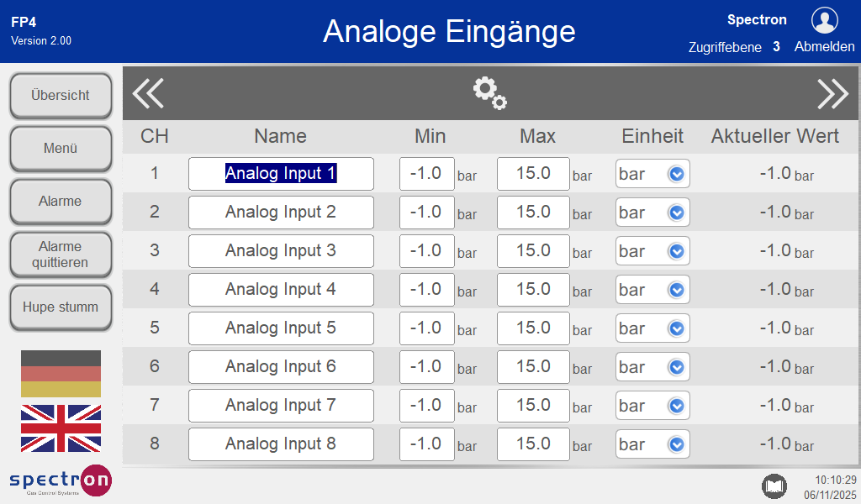
Task: Click the Spectron logo
Action: tap(61, 480)
